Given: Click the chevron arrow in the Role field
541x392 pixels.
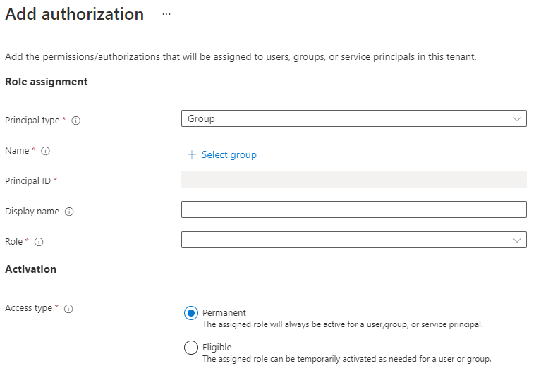Looking at the screenshot, I should [x=517, y=240].
